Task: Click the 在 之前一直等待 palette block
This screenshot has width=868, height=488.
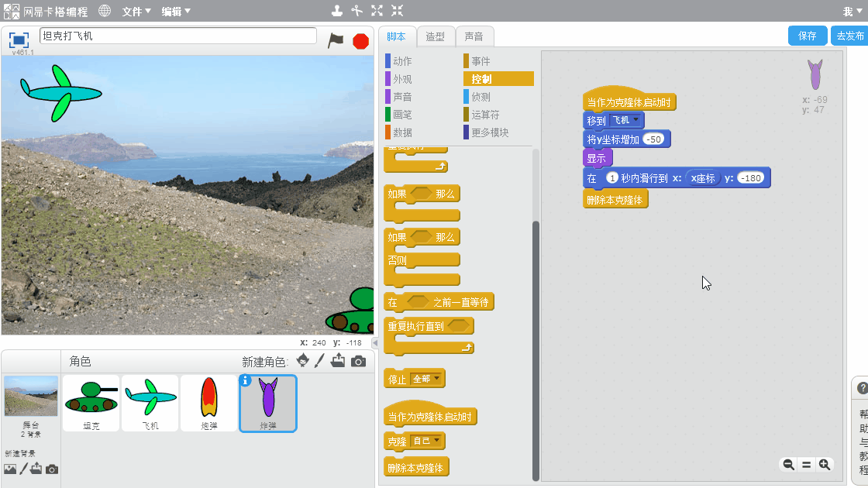Action: (x=439, y=302)
